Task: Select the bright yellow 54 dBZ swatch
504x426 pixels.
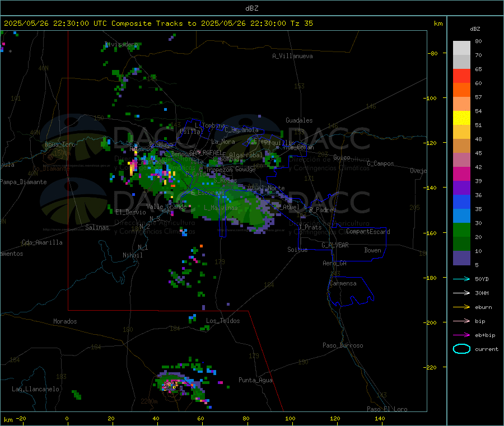Action: tap(461, 118)
